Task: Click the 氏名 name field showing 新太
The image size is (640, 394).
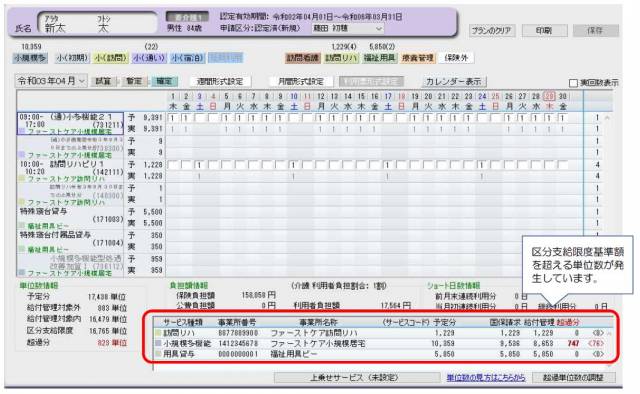Action: click(97, 24)
